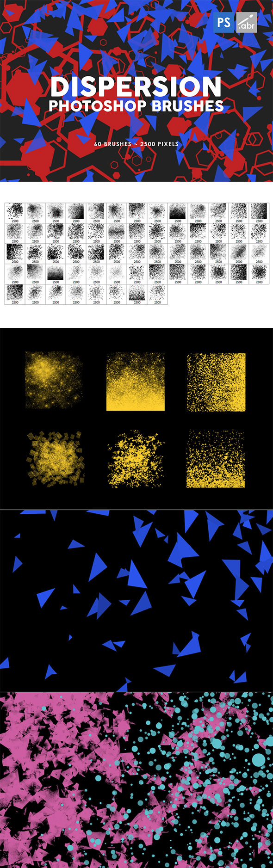Select the glowing yellow dust cloud sample
This screenshot has height=868, width=273.
coord(54,380)
